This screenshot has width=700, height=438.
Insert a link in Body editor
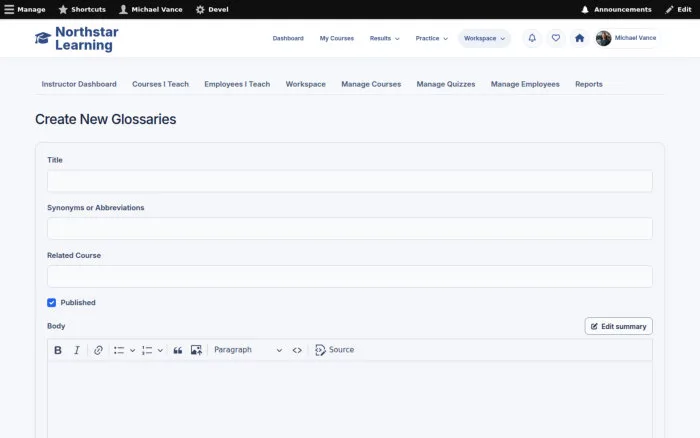point(98,350)
